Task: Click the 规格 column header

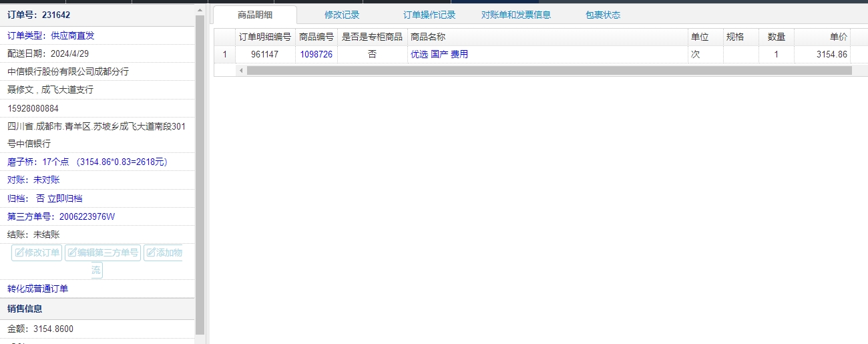Action: (741, 37)
